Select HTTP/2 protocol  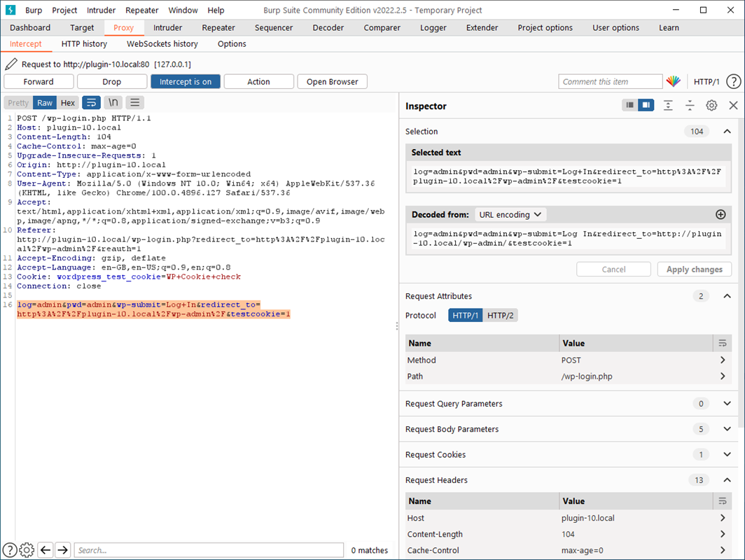501,316
